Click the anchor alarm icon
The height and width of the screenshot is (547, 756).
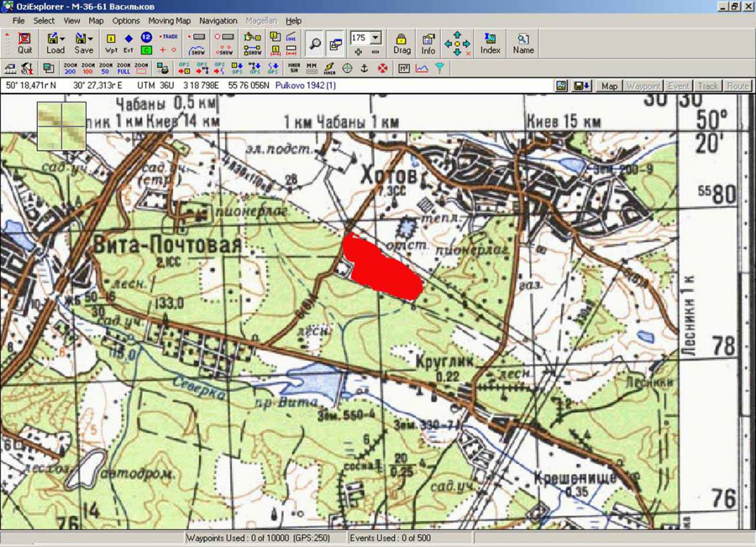364,68
